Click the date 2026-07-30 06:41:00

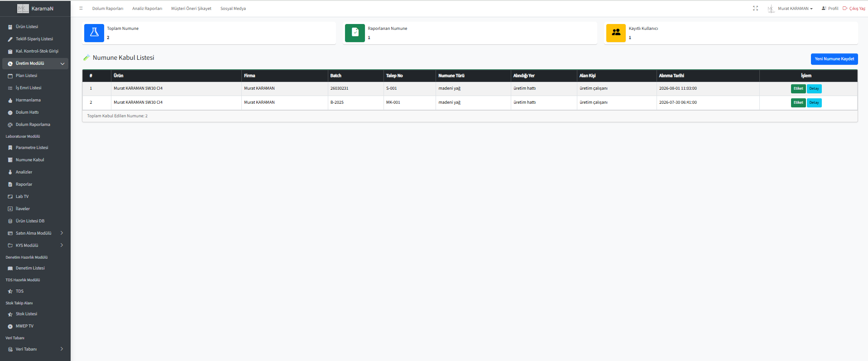coord(678,102)
